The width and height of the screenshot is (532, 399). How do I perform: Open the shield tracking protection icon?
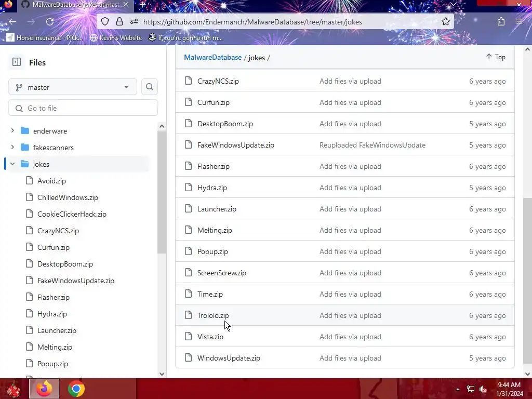[x=105, y=22]
